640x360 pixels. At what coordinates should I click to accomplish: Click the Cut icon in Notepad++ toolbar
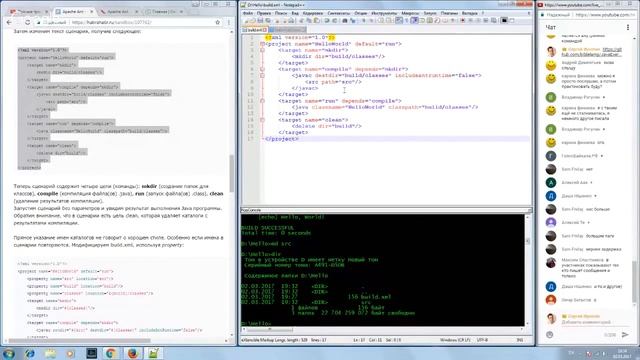point(301,20)
